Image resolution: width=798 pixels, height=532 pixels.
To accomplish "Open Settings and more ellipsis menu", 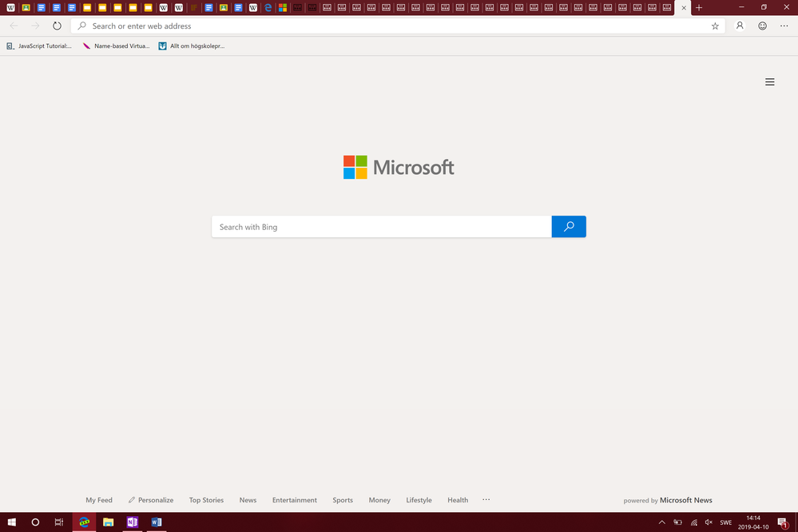I will click(x=784, y=26).
